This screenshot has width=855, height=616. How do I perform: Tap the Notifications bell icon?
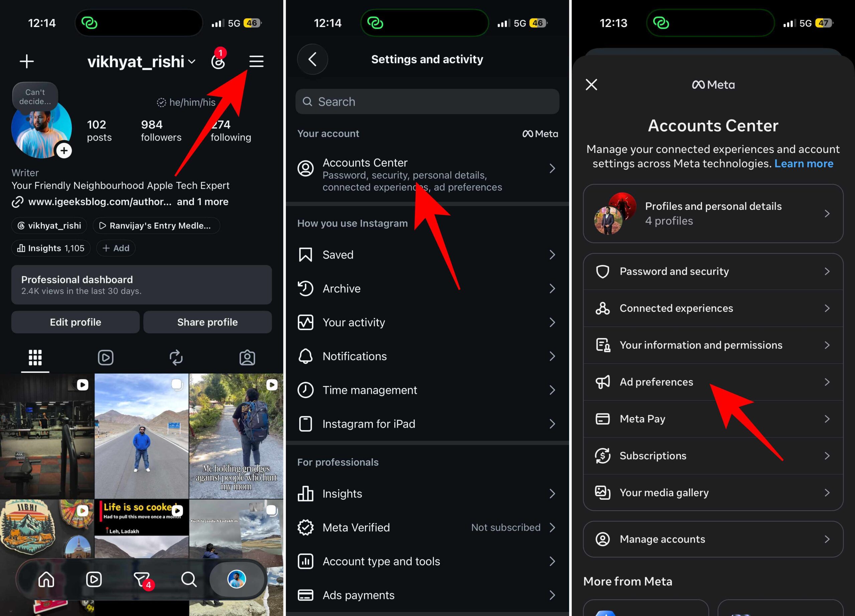coord(305,356)
